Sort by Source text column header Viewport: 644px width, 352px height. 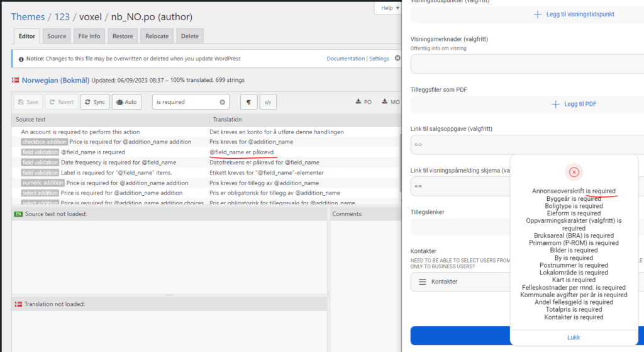(31, 119)
